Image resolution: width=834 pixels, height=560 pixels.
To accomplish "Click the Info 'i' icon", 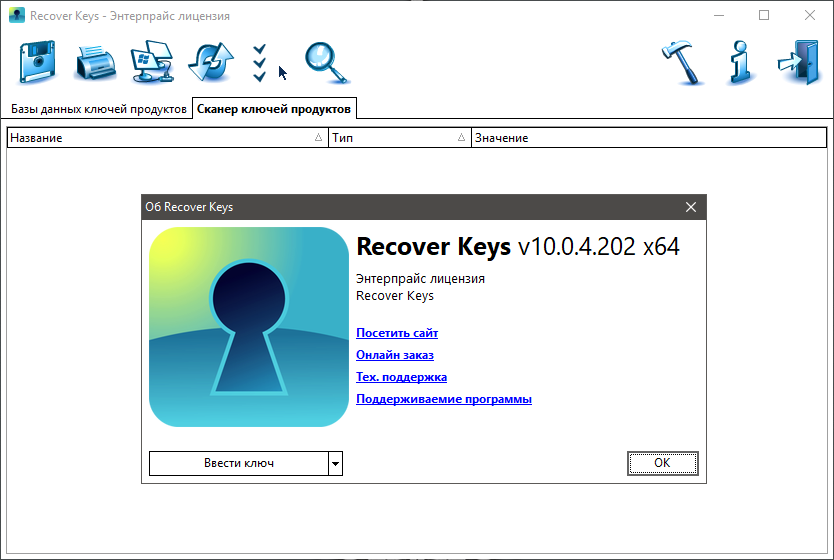I will point(740,63).
